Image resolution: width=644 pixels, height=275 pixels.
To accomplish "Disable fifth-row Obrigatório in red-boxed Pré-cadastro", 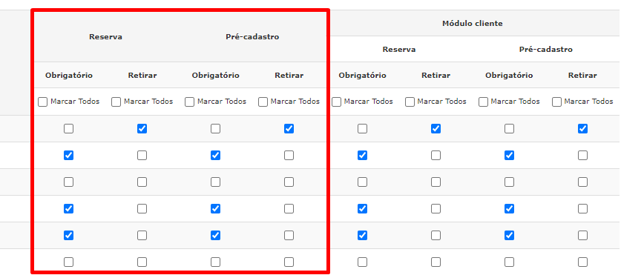I will pyautogui.click(x=215, y=235).
